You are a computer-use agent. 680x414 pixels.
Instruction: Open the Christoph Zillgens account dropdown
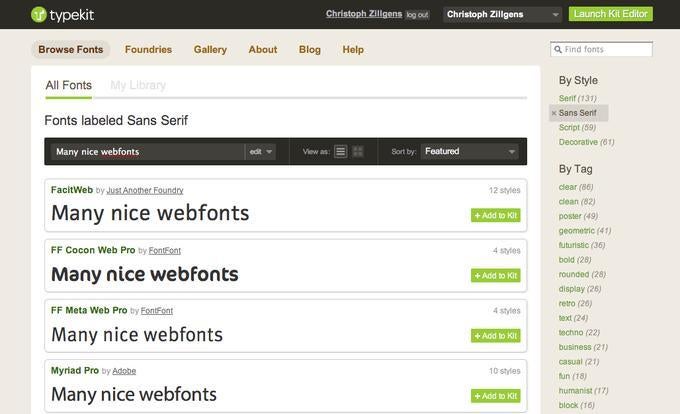coord(502,14)
